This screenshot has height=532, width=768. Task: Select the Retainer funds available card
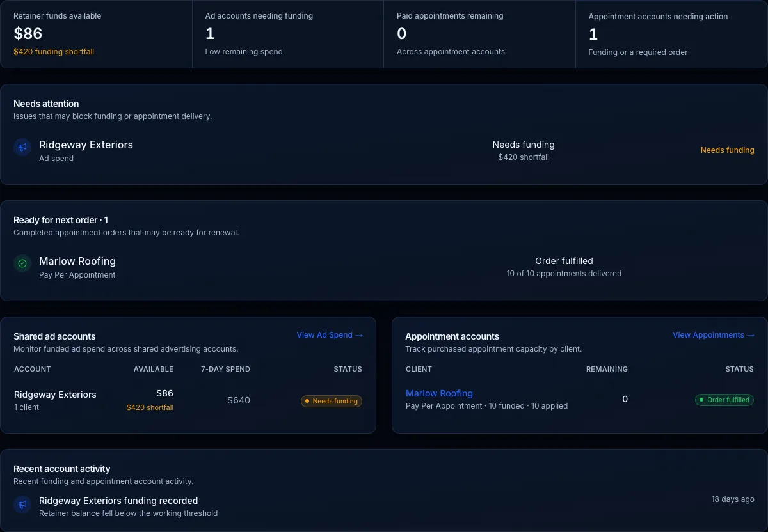(x=96, y=34)
